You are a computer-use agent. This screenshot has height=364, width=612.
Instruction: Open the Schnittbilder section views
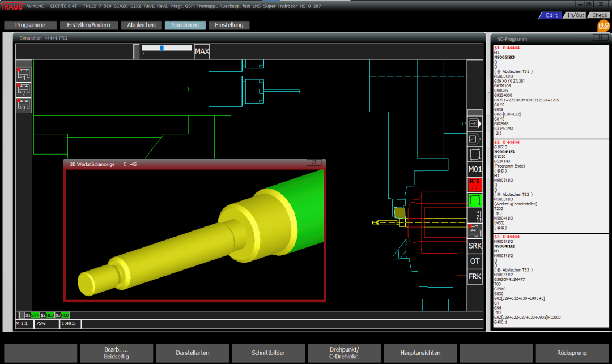tap(269, 353)
